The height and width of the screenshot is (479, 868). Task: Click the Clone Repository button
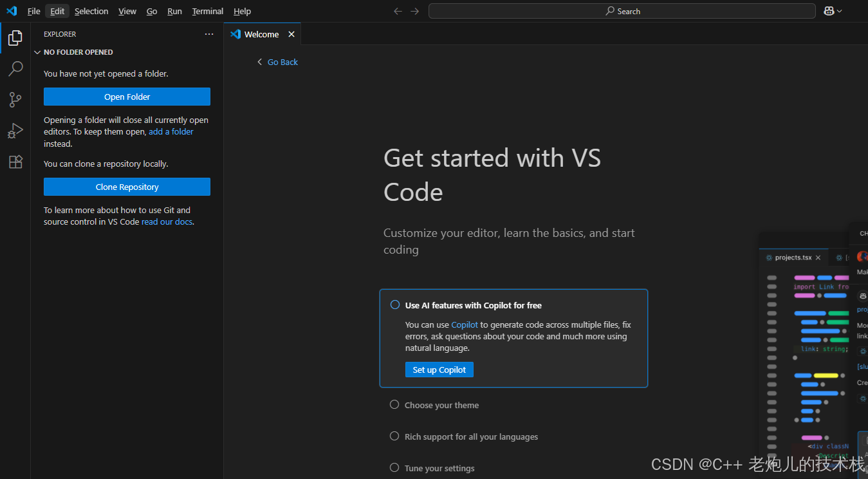127,187
